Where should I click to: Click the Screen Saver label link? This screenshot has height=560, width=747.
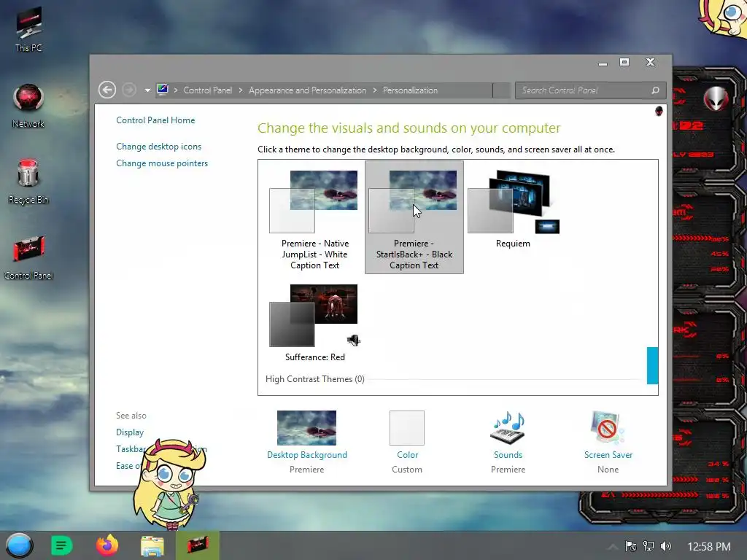click(x=608, y=455)
